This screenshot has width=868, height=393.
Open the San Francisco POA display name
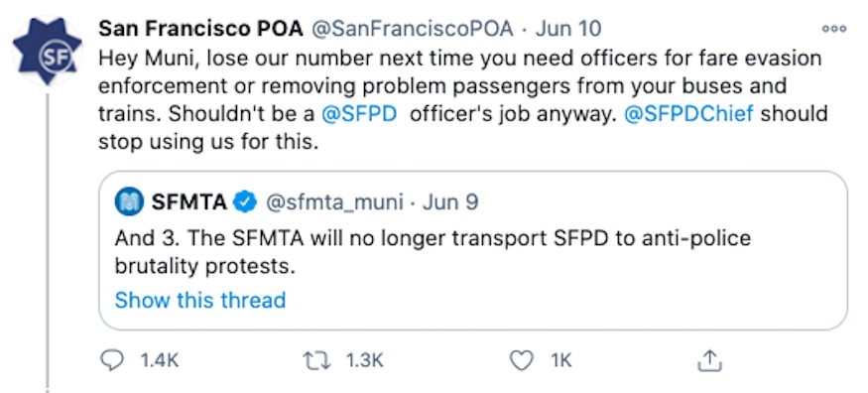pos(200,29)
